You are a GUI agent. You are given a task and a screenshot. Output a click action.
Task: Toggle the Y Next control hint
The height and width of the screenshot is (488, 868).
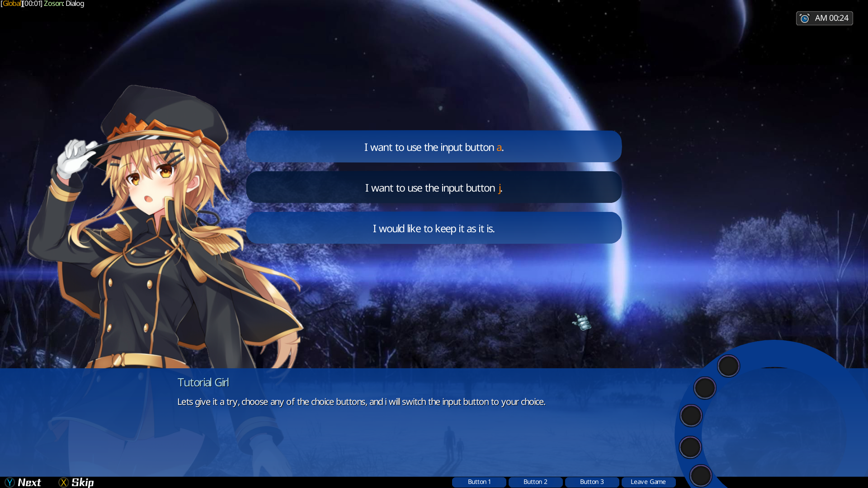(x=24, y=482)
